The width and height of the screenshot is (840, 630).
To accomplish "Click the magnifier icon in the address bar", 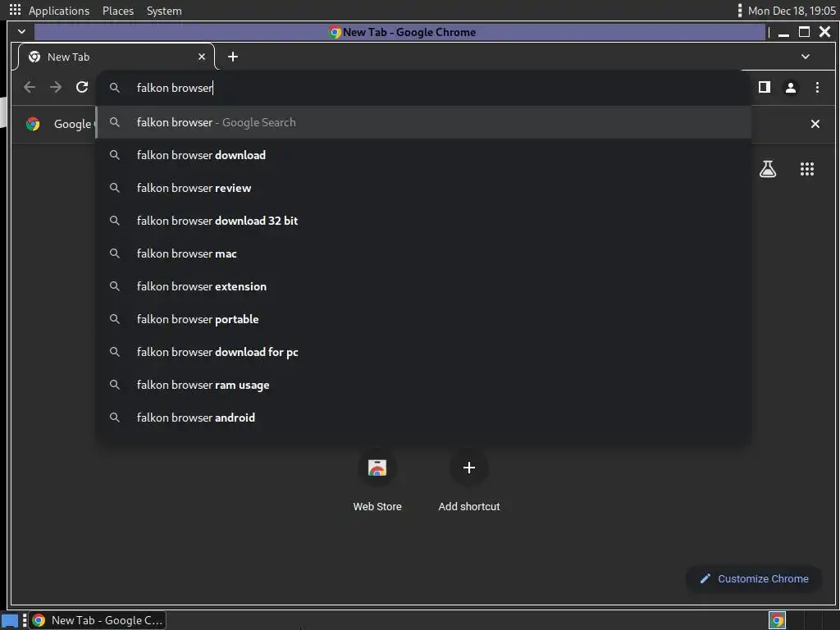I will coord(115,87).
